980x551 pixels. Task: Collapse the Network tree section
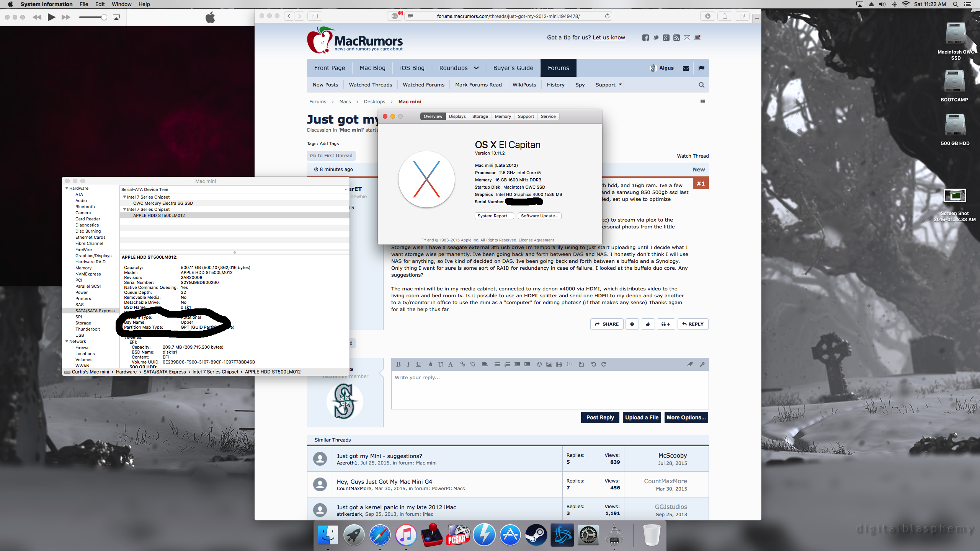67,341
